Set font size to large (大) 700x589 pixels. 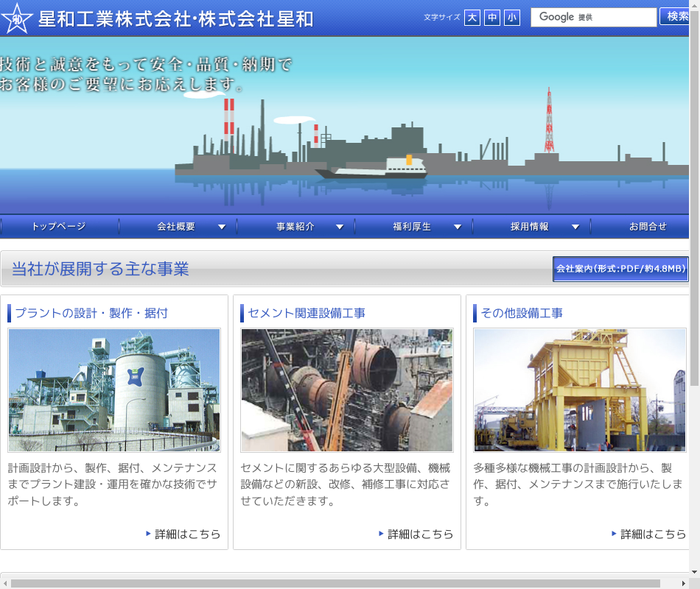(x=472, y=18)
